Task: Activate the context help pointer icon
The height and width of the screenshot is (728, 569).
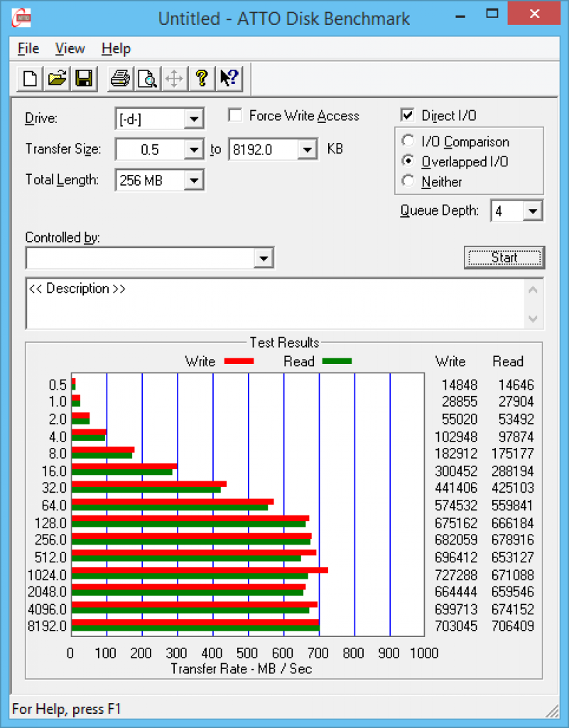Action: [x=229, y=78]
